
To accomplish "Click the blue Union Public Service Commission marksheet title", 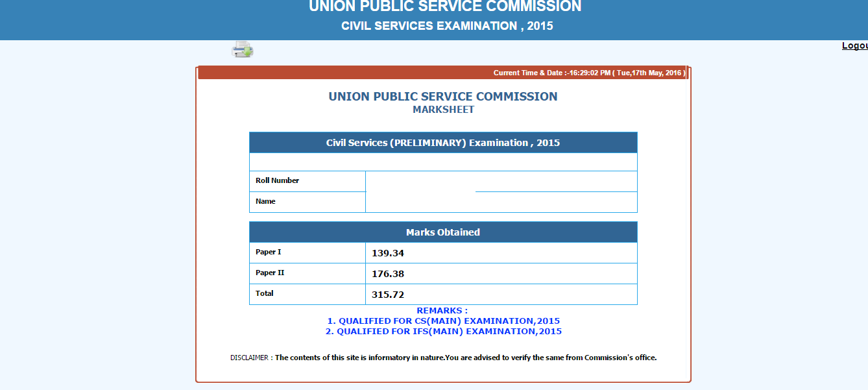I will click(x=443, y=97).
